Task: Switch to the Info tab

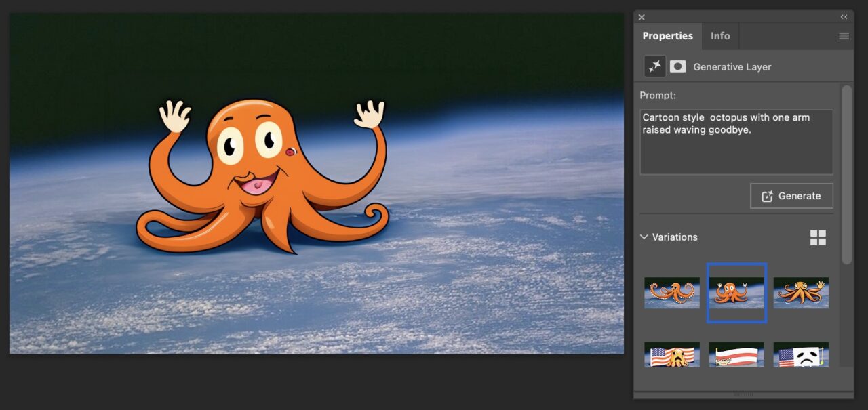Action: pos(720,36)
